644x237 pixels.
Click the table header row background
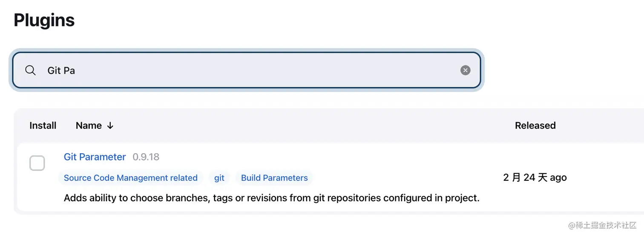(x=298, y=126)
